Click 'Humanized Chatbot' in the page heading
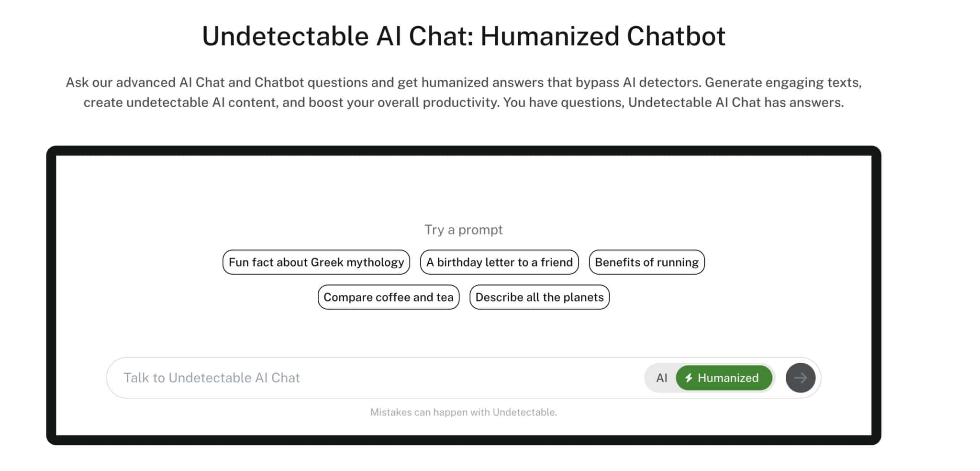The width and height of the screenshot is (980, 471). pos(603,36)
